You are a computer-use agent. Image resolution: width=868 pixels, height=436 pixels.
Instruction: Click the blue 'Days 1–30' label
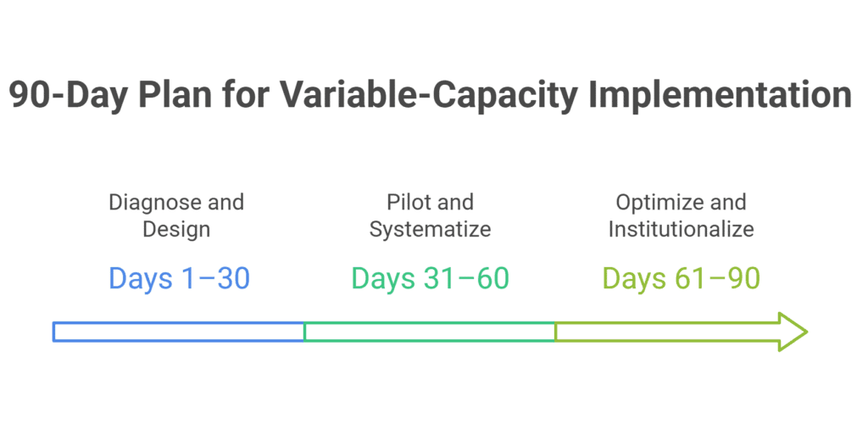[180, 278]
